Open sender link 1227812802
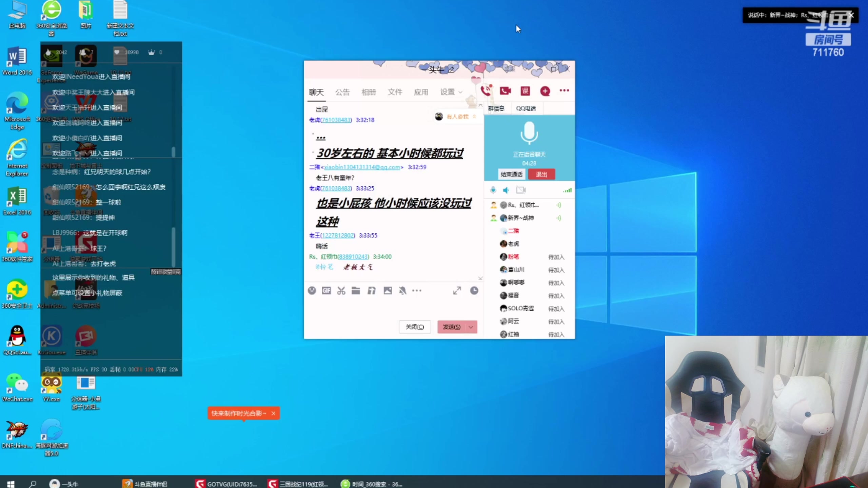The image size is (868, 488). pyautogui.click(x=337, y=235)
